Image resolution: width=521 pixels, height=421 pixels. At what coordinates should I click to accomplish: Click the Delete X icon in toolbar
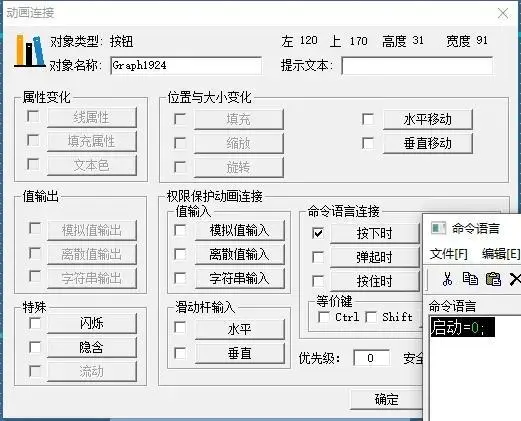click(515, 279)
